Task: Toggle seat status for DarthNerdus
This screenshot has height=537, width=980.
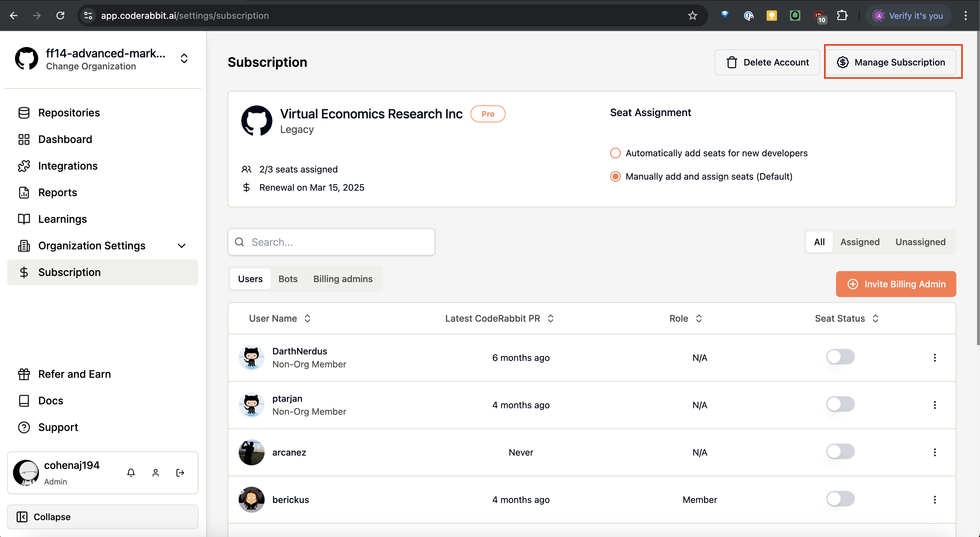Action: (840, 357)
